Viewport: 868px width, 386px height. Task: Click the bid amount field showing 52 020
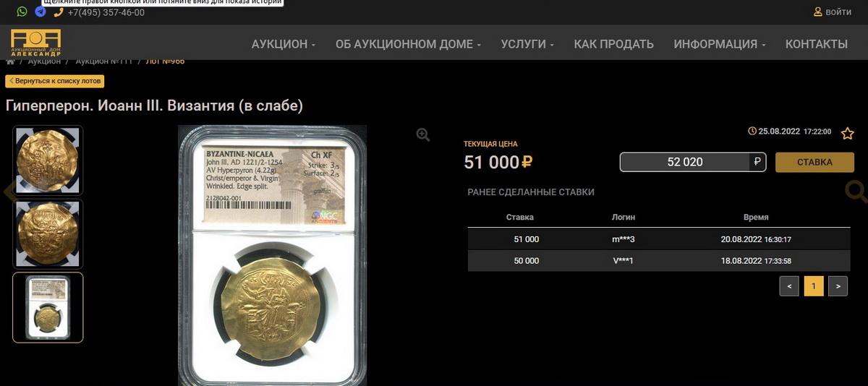coord(685,162)
